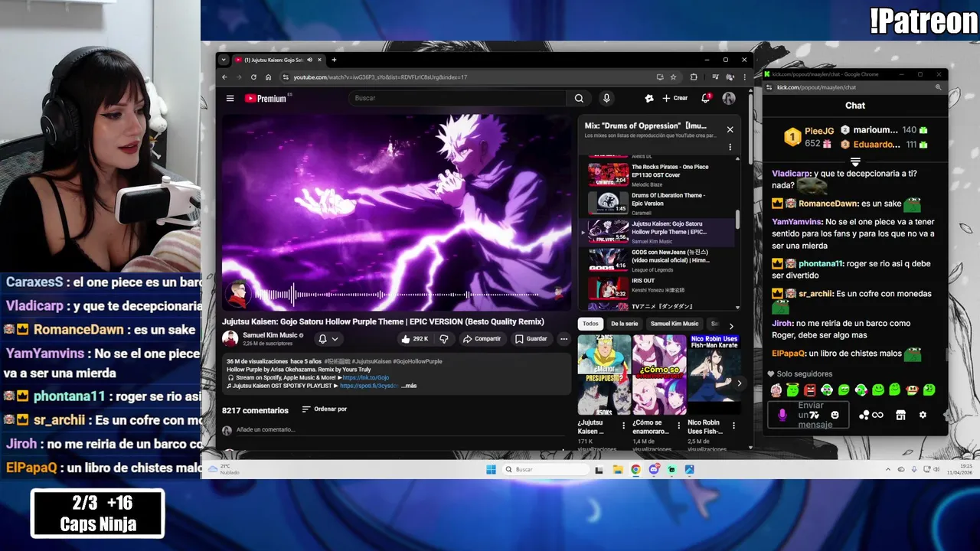Zoom icon in Kick chat address bar
The width and height of the screenshot is (980, 551).
coord(938,87)
